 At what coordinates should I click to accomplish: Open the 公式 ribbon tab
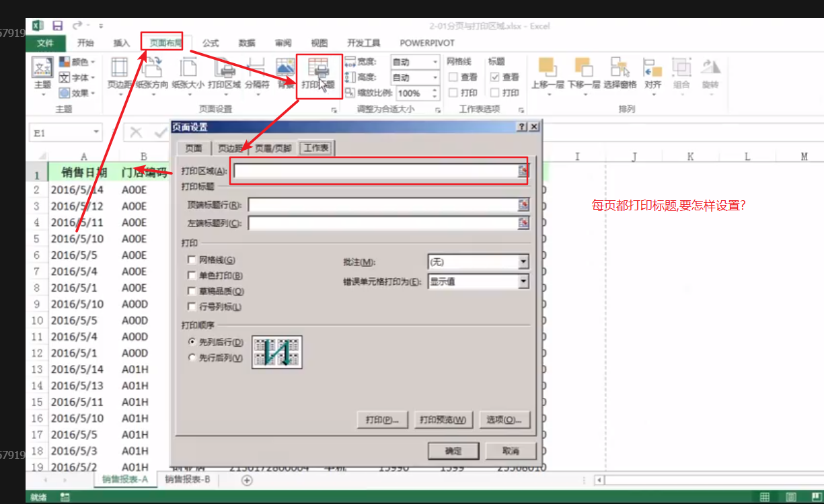211,43
